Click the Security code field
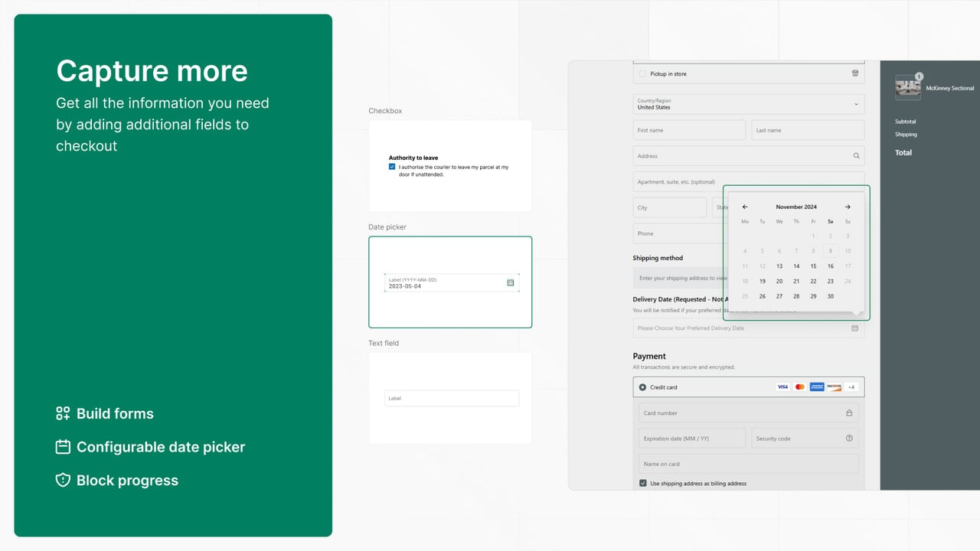The width and height of the screenshot is (980, 551). (x=805, y=439)
